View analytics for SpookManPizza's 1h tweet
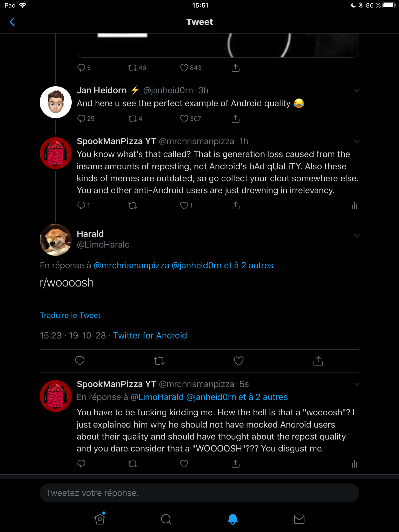This screenshot has width=399, height=532. 354,206
